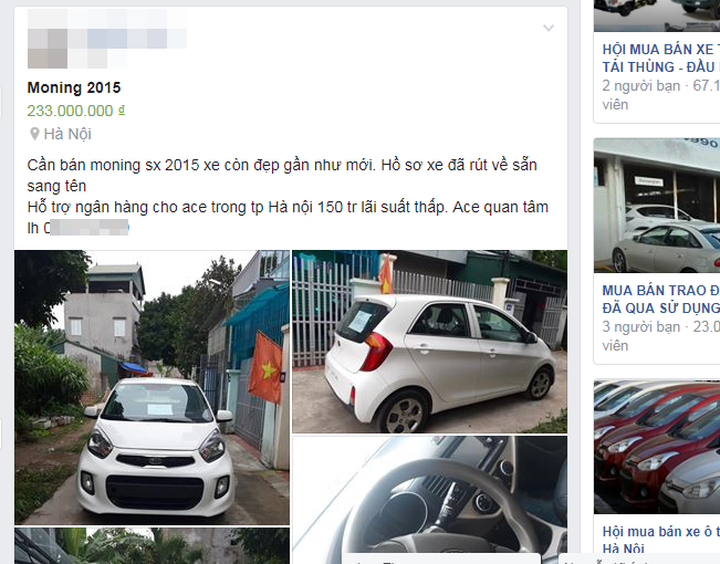Open the front view white Kia photo

152,387
